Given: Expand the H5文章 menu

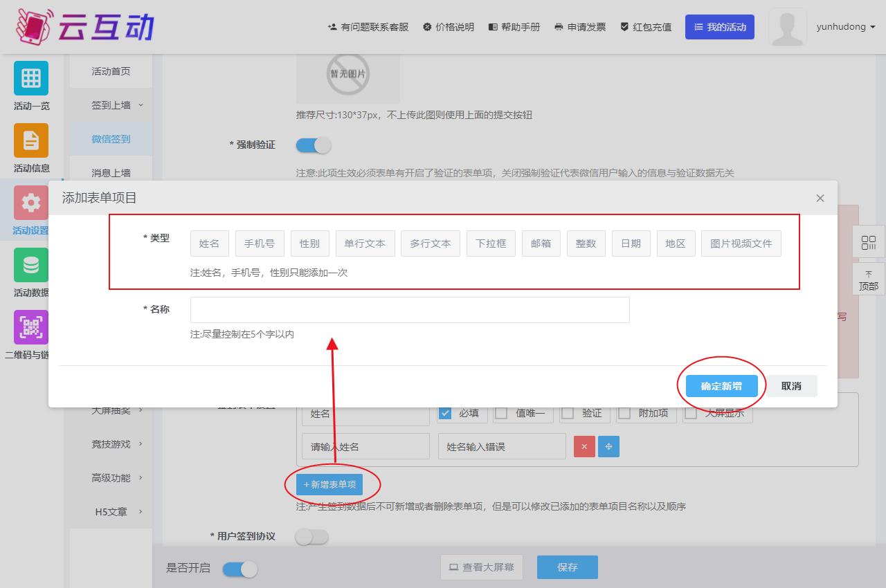Looking at the screenshot, I should (x=111, y=512).
